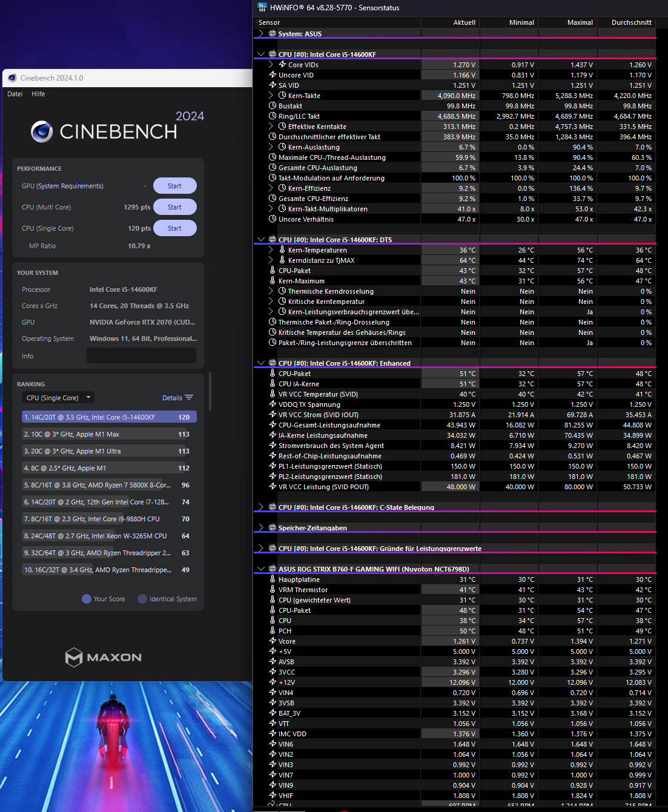Viewport: 668px width, 812px height.
Task: Expand the Kern-Auslastung row
Action: pyautogui.click(x=271, y=147)
